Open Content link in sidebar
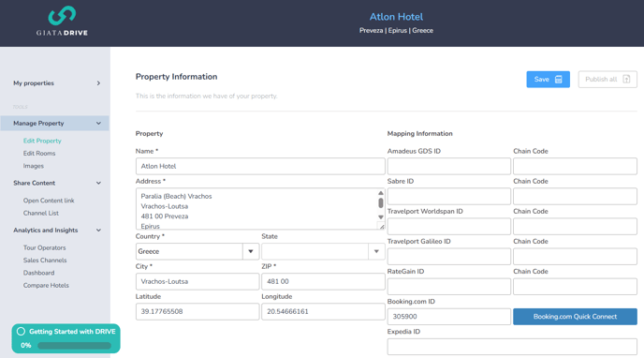The width and height of the screenshot is (644, 358). [x=49, y=201]
